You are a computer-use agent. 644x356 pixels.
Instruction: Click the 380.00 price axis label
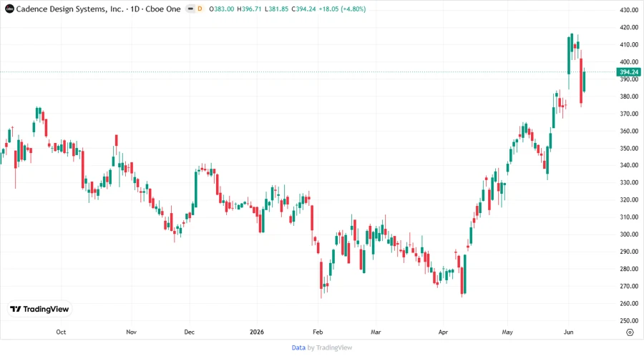pos(629,97)
